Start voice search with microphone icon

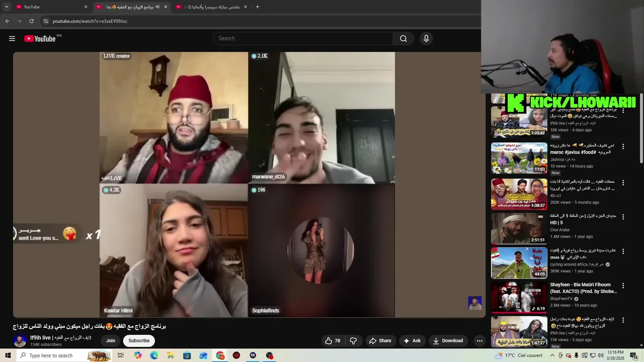click(426, 39)
